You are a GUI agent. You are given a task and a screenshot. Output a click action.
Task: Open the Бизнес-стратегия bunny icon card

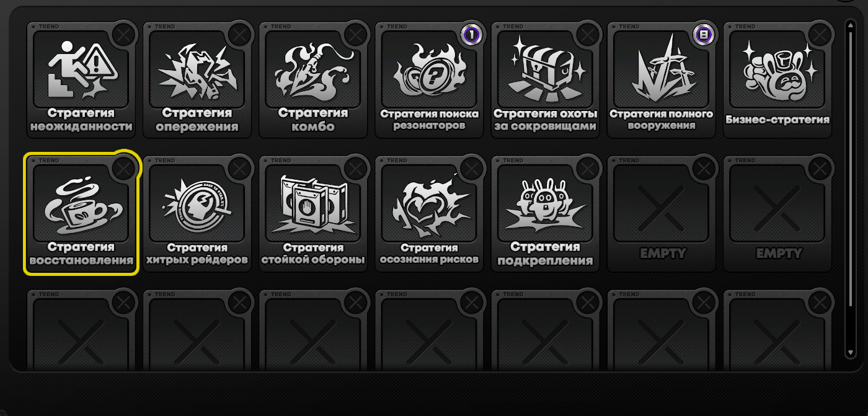click(777, 79)
